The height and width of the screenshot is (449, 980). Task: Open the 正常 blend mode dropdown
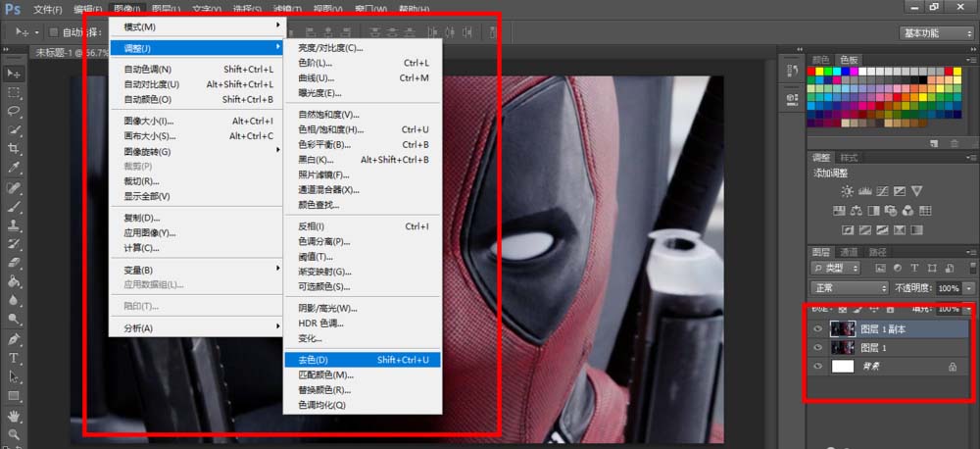849,288
